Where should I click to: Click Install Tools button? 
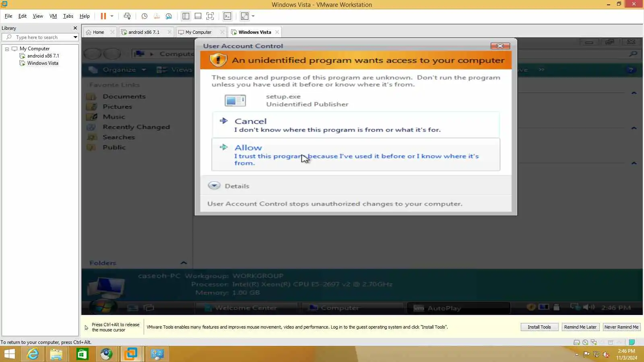(x=539, y=327)
